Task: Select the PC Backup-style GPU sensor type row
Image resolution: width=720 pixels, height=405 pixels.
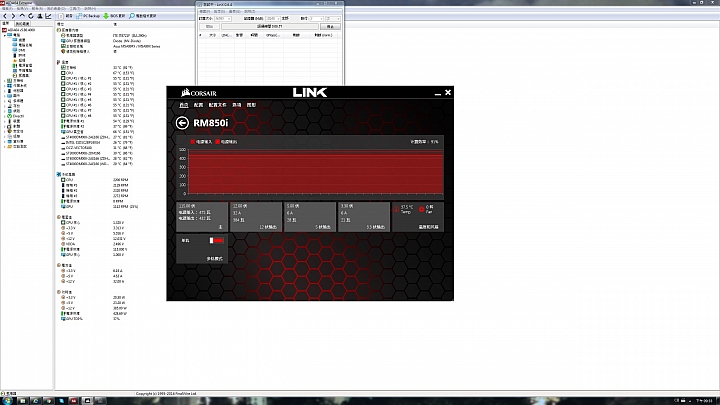Action: (101, 41)
